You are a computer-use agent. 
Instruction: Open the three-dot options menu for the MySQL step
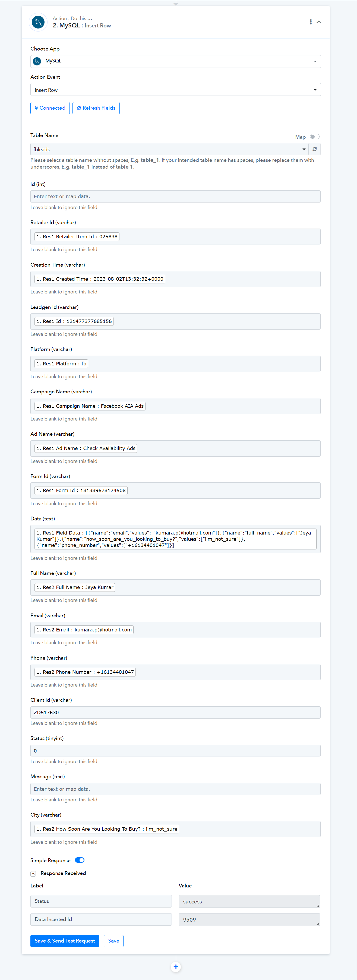[311, 22]
